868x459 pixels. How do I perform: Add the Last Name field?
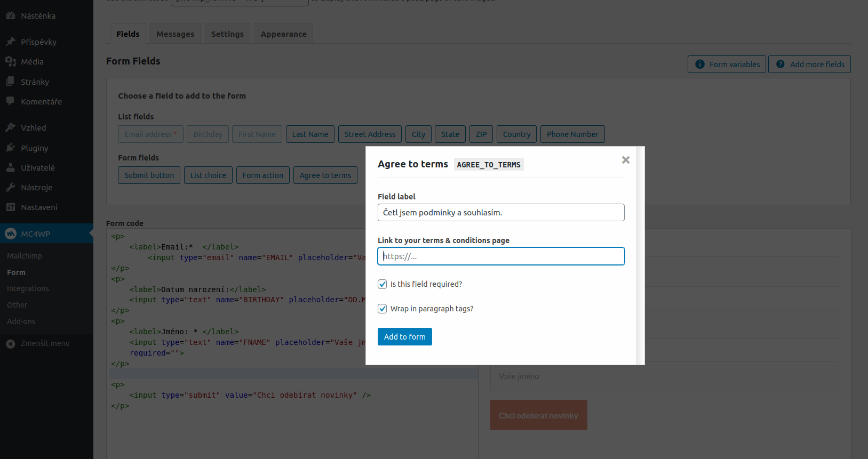pos(310,134)
